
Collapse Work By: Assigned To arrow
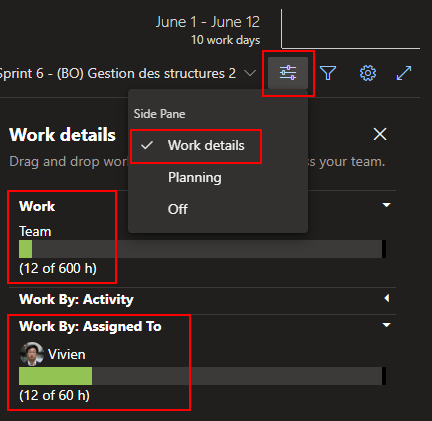click(386, 325)
